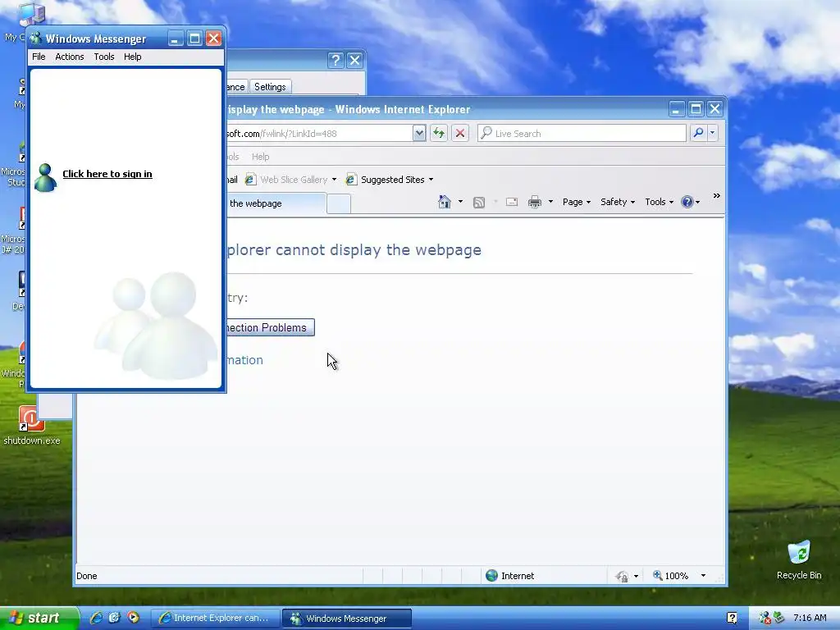Click the Read Mail envelope icon
Viewport: 840px width, 630px height.
[x=512, y=202]
